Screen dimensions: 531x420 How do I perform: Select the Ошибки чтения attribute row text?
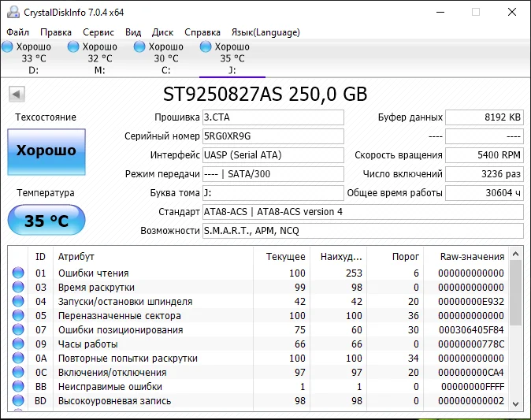click(94, 273)
